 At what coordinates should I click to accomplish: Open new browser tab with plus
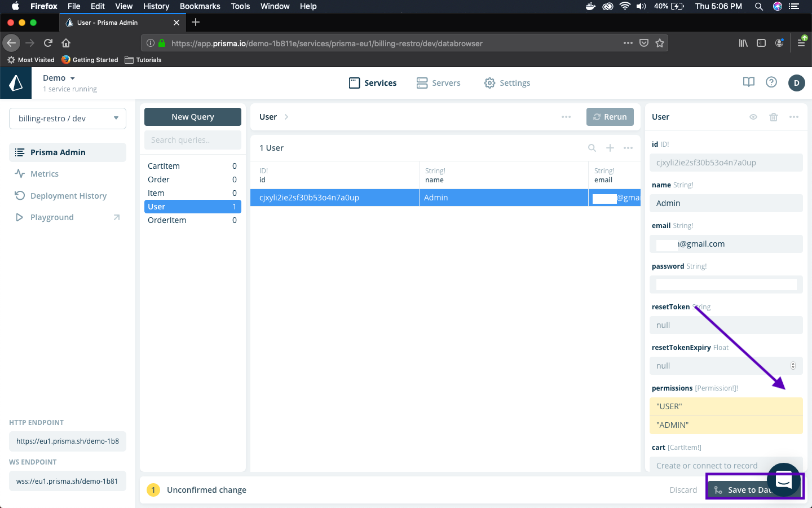pos(196,22)
